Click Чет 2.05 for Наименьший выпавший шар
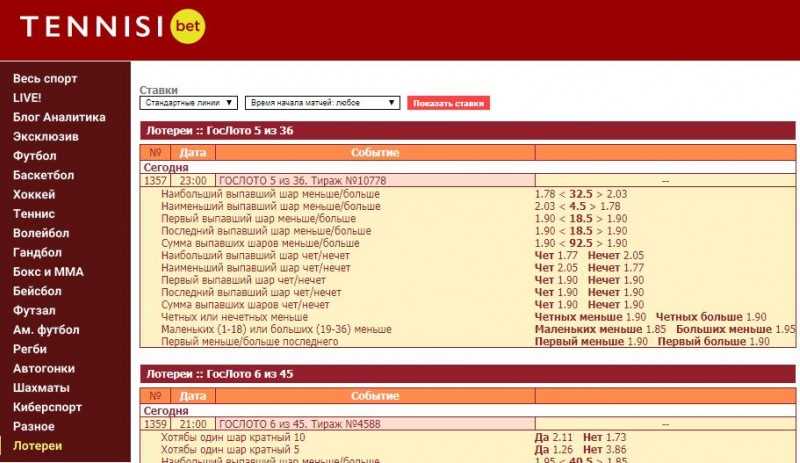The image size is (800, 463). click(556, 267)
